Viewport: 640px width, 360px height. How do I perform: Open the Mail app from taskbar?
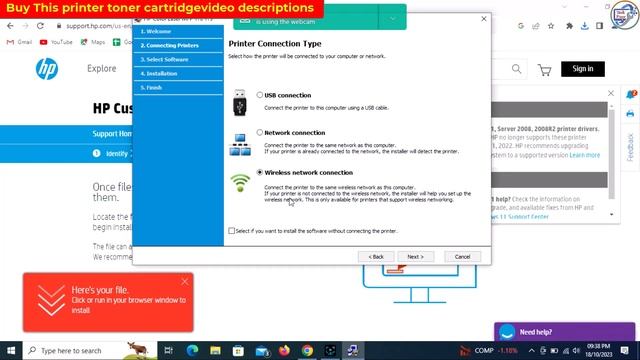262,351
